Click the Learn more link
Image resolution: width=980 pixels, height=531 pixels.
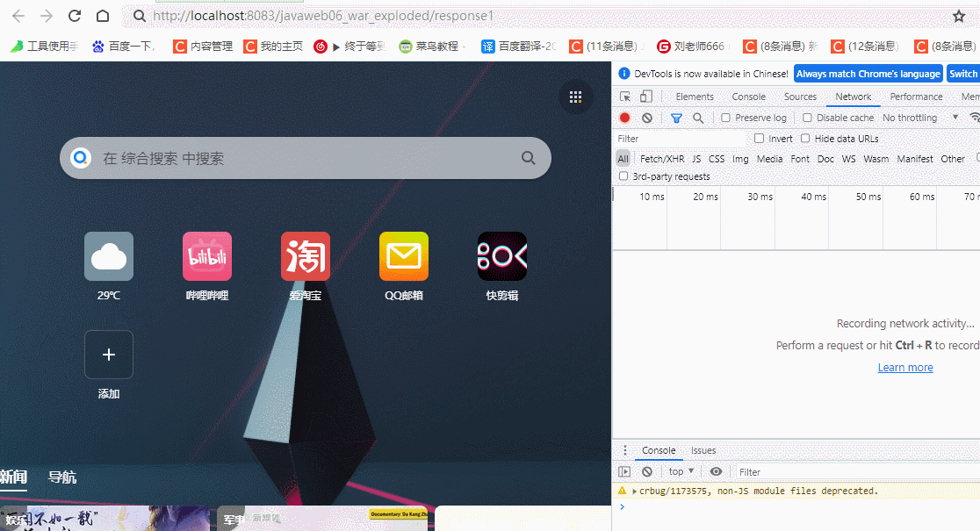(905, 368)
